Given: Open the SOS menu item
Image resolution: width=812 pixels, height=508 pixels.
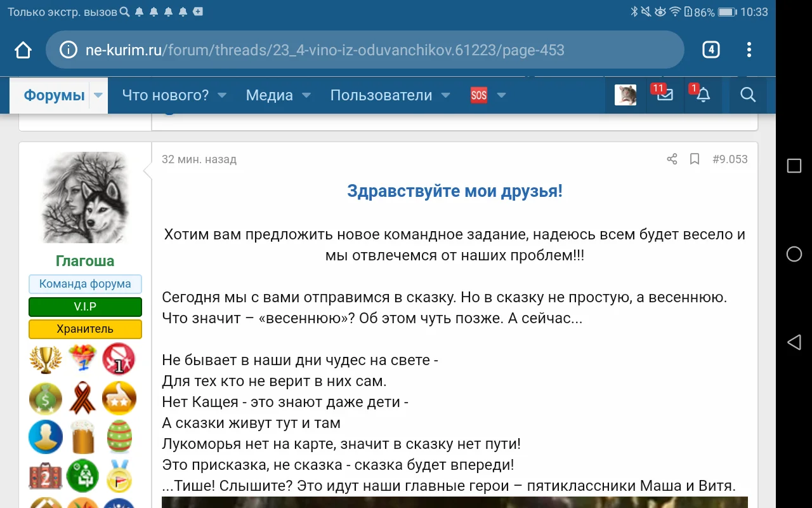Looking at the screenshot, I should 479,95.
